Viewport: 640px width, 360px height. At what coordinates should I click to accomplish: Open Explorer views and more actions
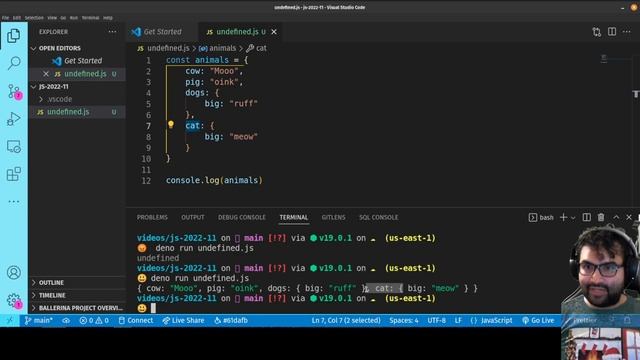pyautogui.click(x=112, y=32)
